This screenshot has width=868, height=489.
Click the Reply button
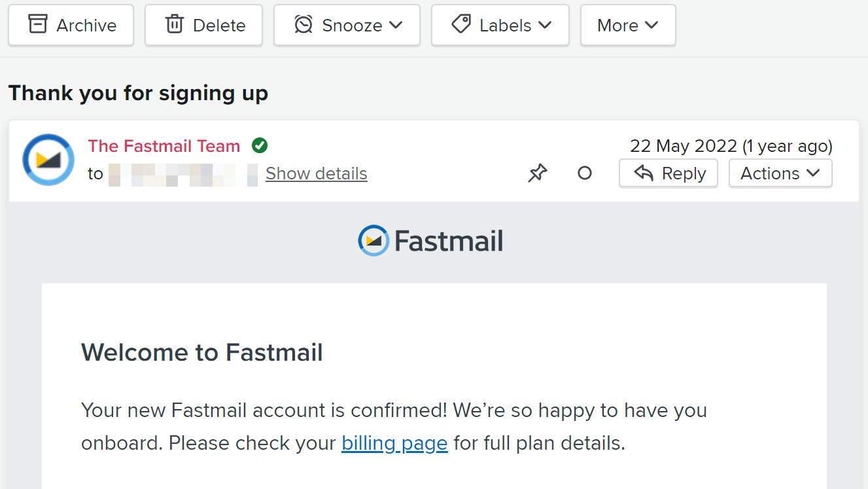668,173
